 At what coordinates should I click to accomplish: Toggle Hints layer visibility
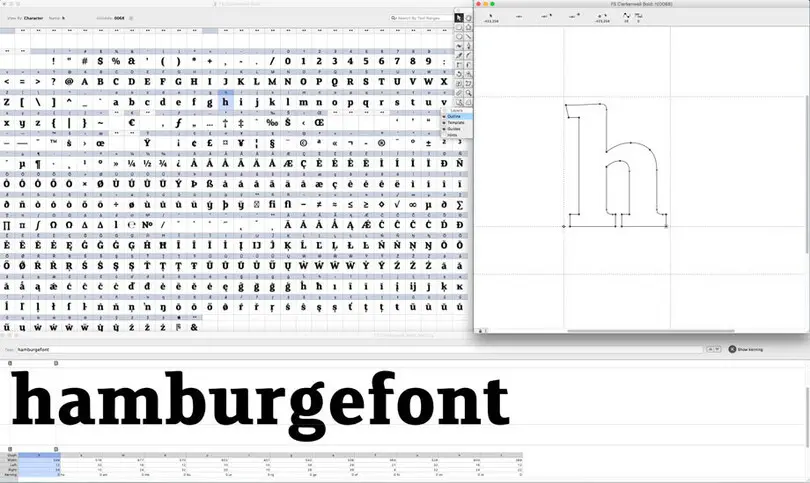[444, 134]
